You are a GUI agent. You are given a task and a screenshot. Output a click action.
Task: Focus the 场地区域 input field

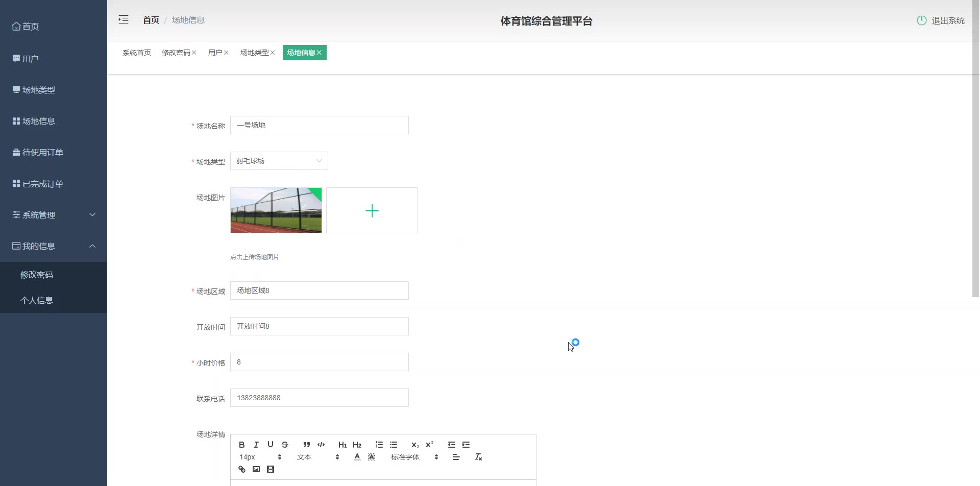[320, 290]
